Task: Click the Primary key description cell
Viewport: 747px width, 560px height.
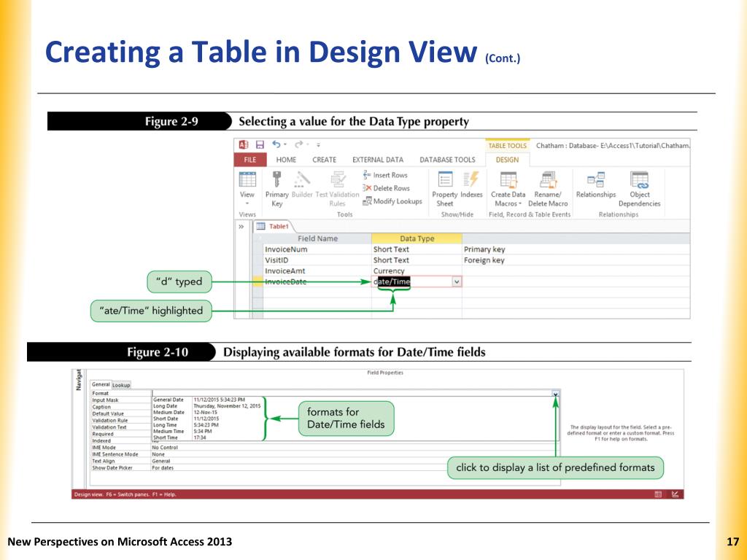Action: click(576, 249)
